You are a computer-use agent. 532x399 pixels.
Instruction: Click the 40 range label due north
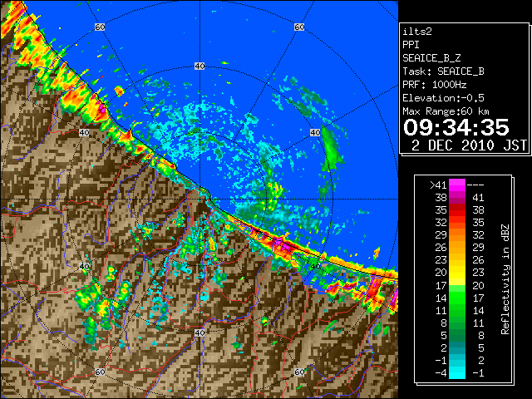(199, 66)
